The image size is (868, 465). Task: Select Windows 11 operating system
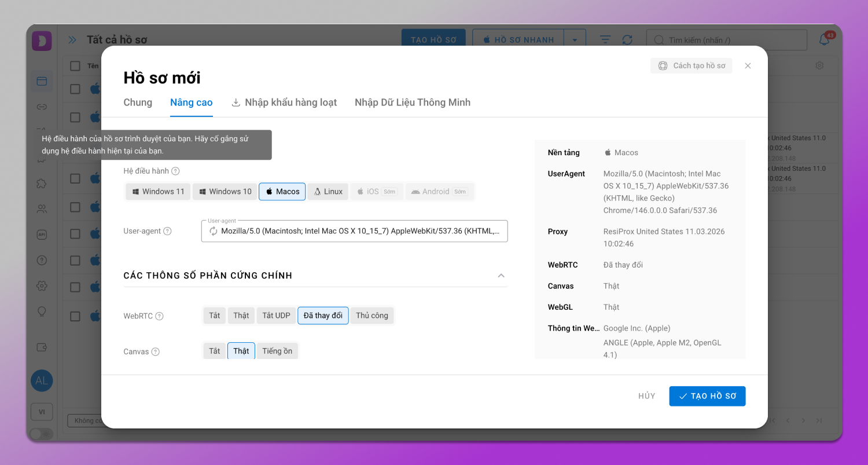[x=158, y=192]
